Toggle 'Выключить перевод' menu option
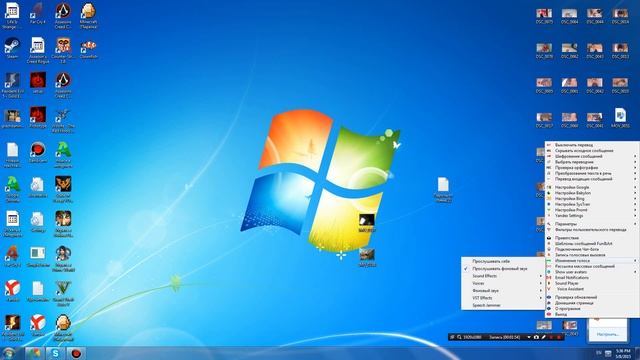Screen dimensions: 640x360 (592, 145)
